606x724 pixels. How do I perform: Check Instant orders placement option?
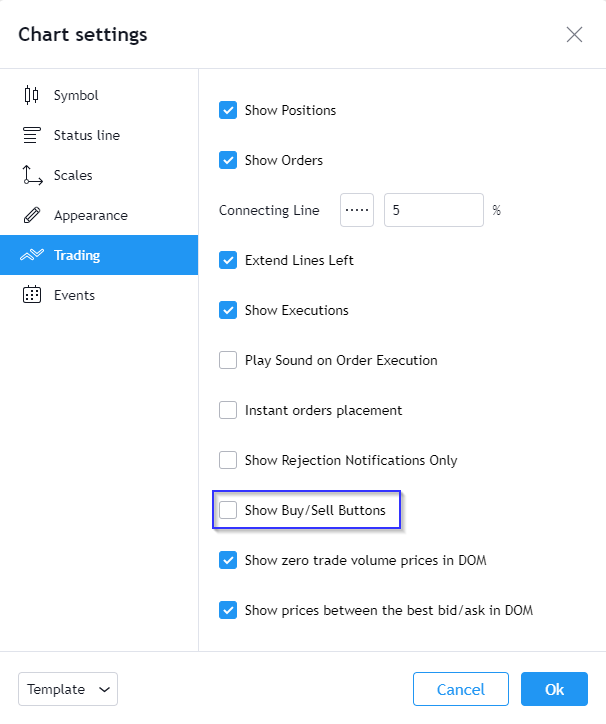coord(228,410)
